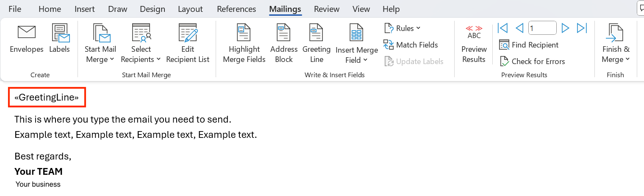Click the record number input box
The width and height of the screenshot is (644, 196).
(x=542, y=28)
